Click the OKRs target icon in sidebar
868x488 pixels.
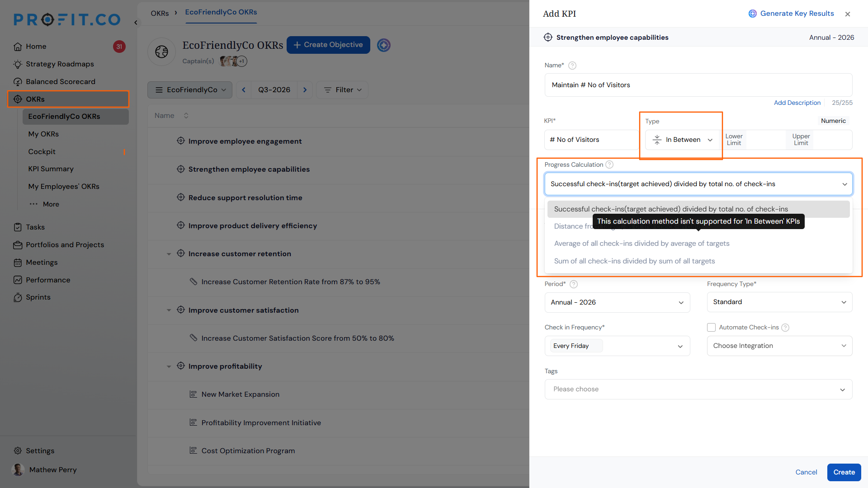[x=18, y=99]
